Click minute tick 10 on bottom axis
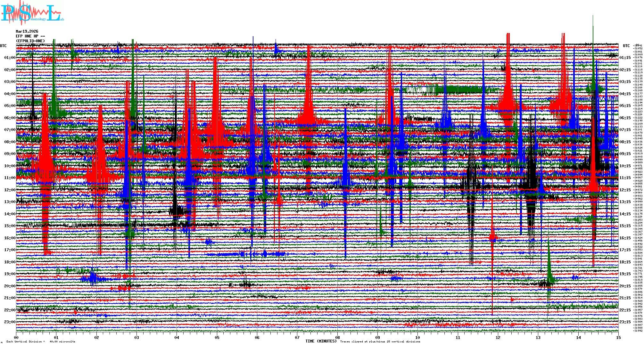Viewport: 644px width, 346px height. pos(417,337)
